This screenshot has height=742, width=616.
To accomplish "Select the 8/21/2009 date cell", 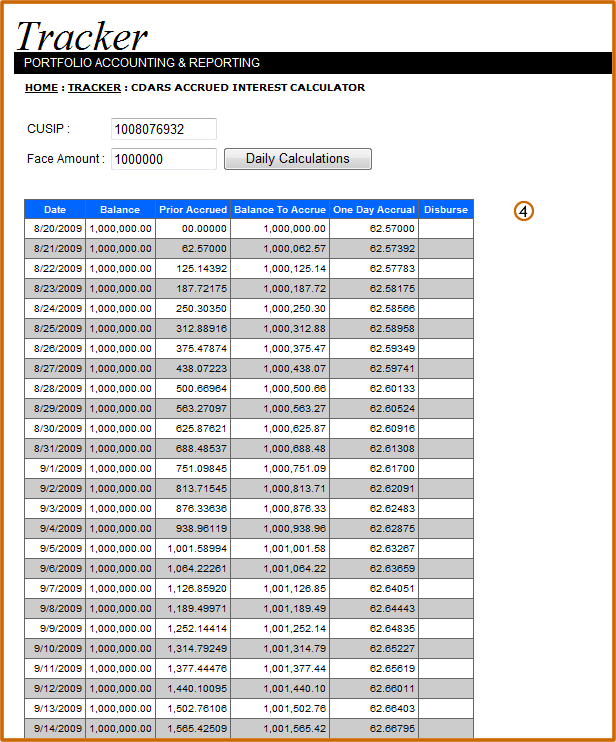I will (55, 248).
